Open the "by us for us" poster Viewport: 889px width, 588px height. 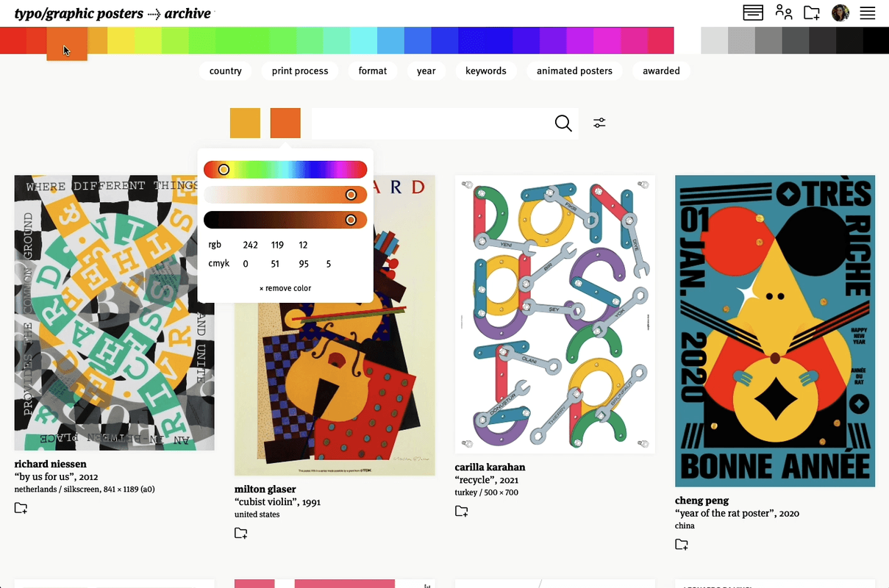tap(114, 312)
